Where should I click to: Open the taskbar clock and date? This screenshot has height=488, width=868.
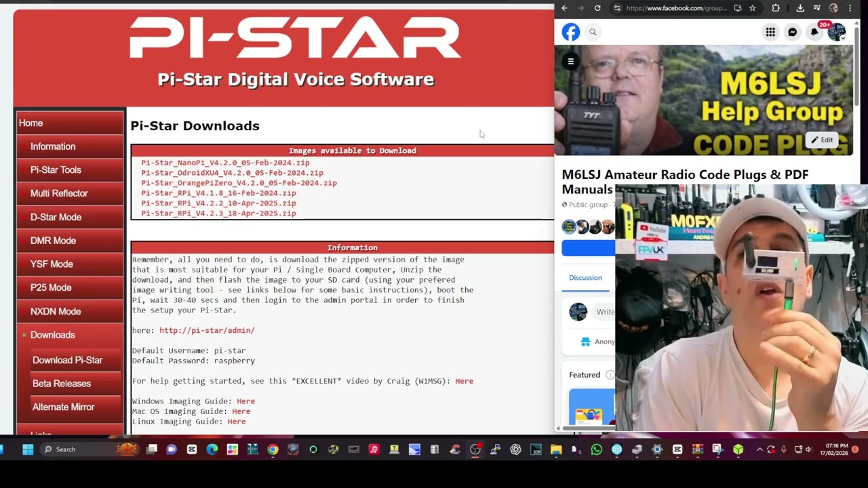pos(833,449)
